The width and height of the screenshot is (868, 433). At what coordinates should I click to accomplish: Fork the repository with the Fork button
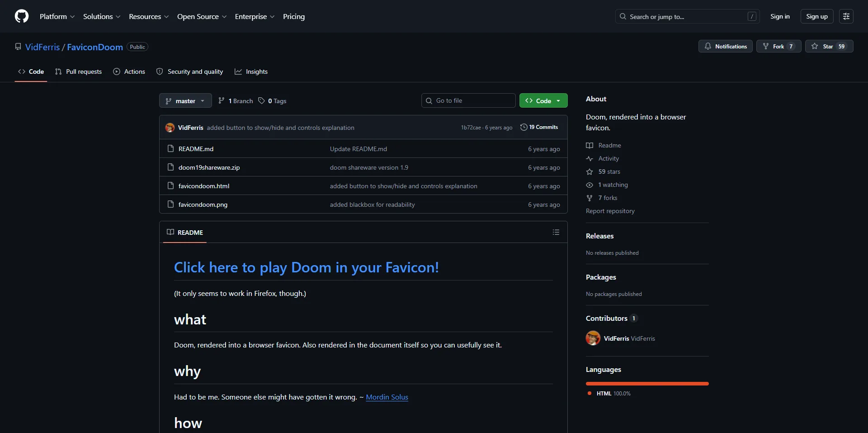click(x=778, y=46)
